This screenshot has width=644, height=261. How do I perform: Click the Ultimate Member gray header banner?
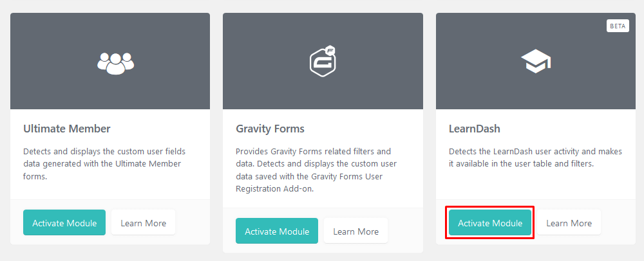click(x=110, y=61)
